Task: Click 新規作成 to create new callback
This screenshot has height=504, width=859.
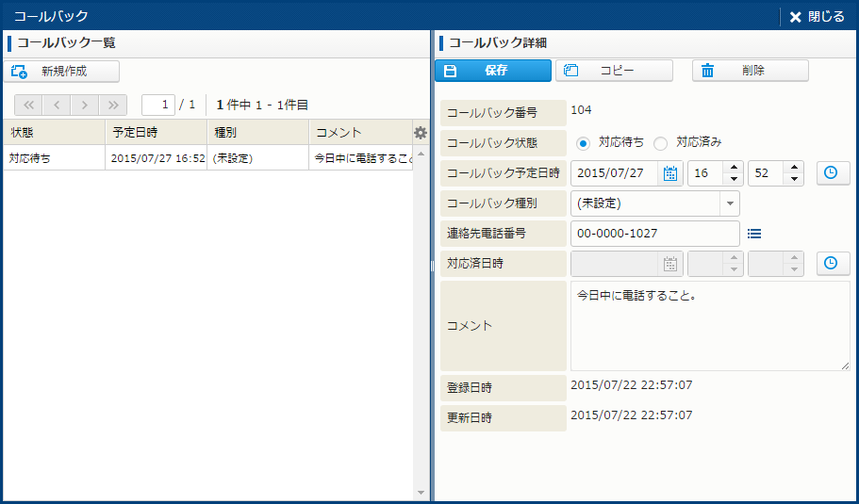Action: pos(62,72)
